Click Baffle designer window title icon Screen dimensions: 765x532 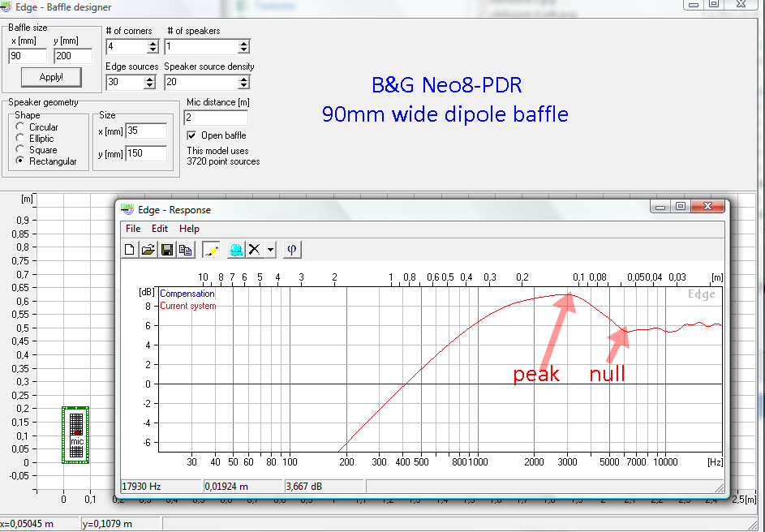coord(6,7)
